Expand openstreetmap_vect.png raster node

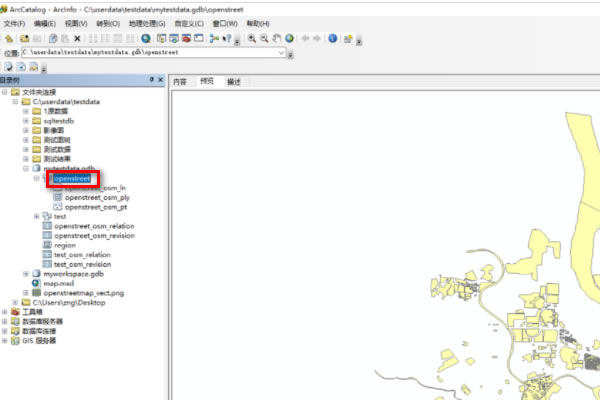pos(26,293)
